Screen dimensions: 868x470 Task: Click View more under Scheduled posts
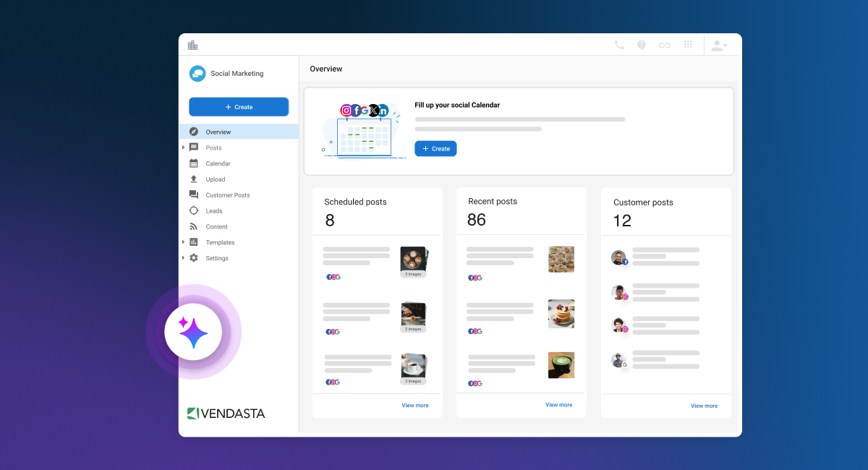tap(415, 406)
